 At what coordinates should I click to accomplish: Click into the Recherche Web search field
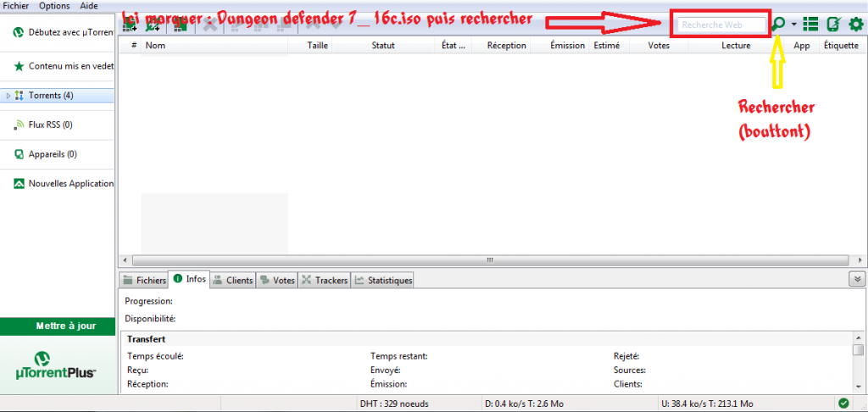(722, 25)
